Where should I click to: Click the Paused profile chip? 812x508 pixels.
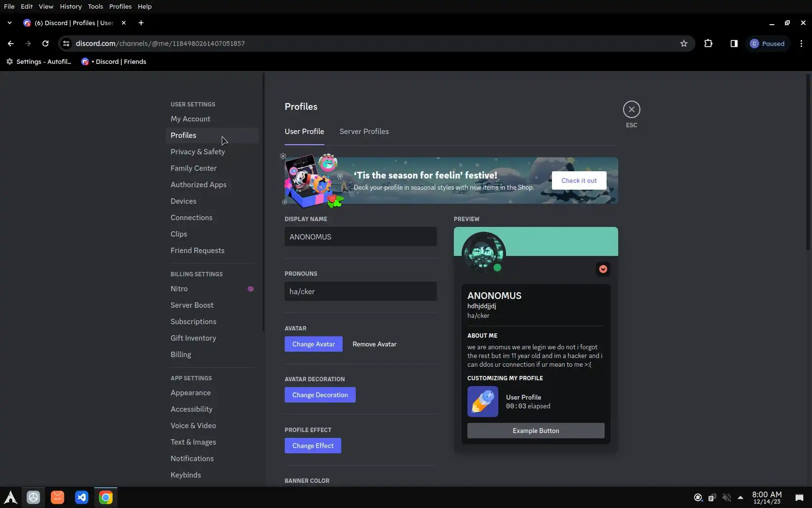(x=767, y=44)
